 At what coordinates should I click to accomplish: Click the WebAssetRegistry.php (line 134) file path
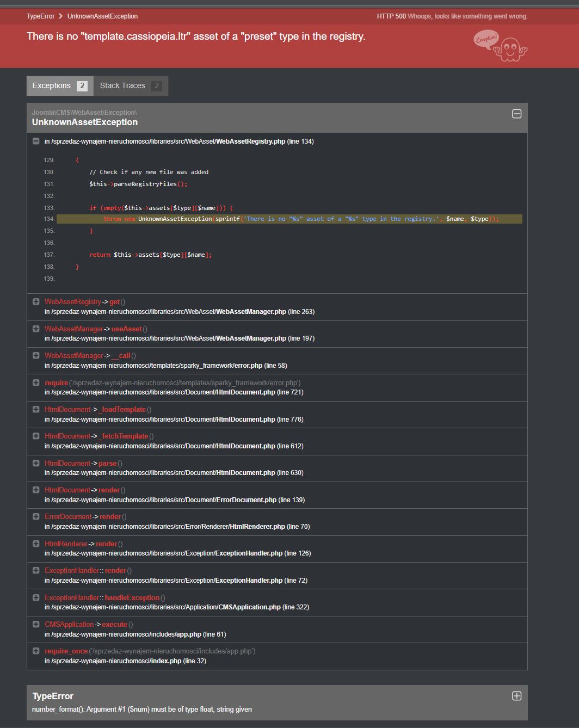coord(179,141)
